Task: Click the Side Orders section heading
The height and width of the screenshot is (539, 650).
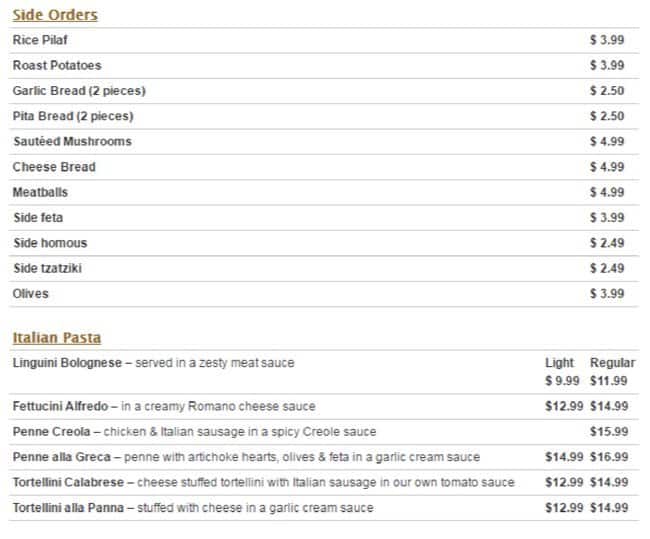Action: point(55,15)
